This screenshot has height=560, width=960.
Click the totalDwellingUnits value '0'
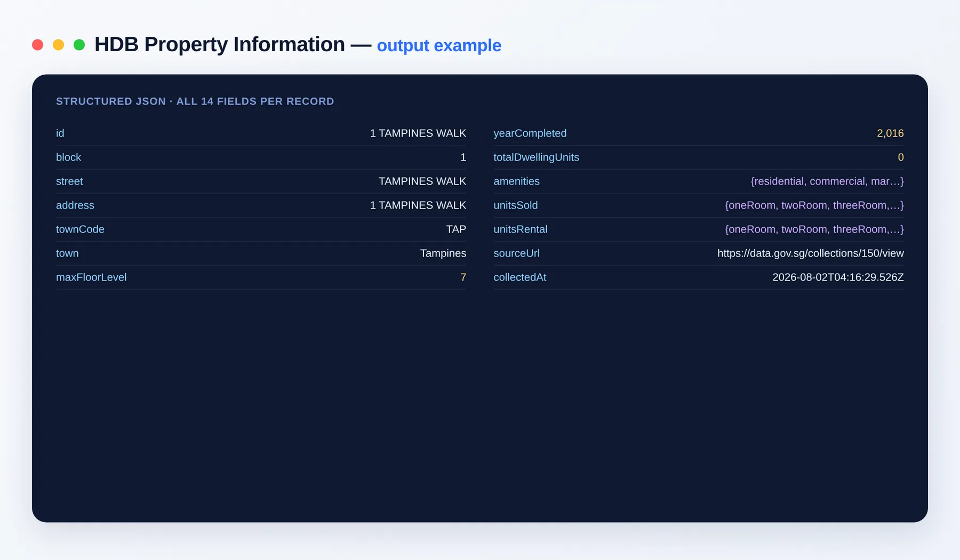(901, 157)
